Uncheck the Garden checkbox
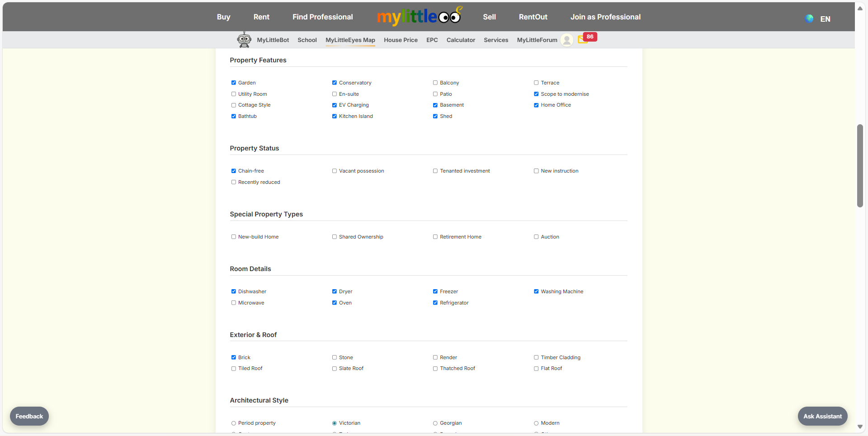 234,83
